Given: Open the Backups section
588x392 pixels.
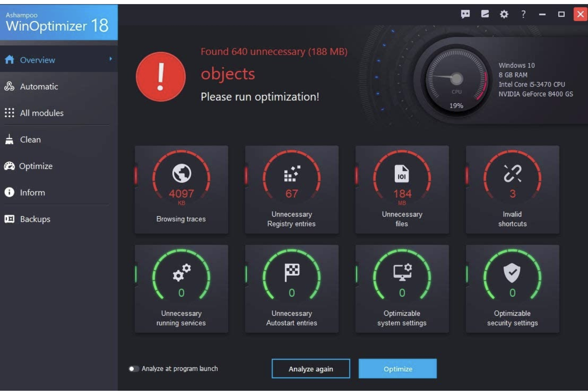Looking at the screenshot, I should (x=35, y=219).
